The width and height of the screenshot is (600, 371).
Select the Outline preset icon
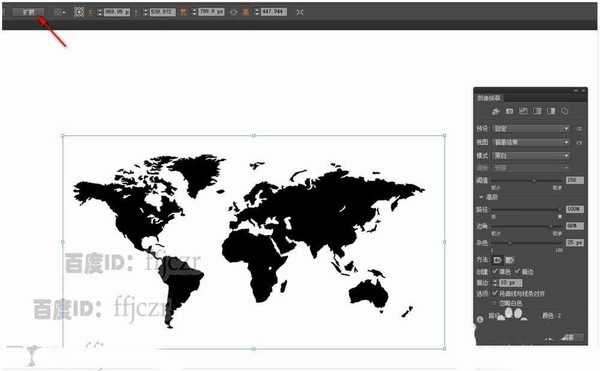point(565,111)
